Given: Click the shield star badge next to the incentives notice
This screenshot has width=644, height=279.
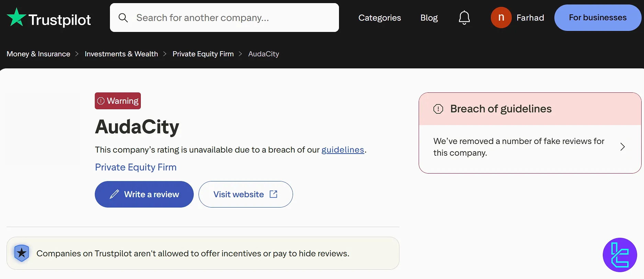Looking at the screenshot, I should coord(22,253).
